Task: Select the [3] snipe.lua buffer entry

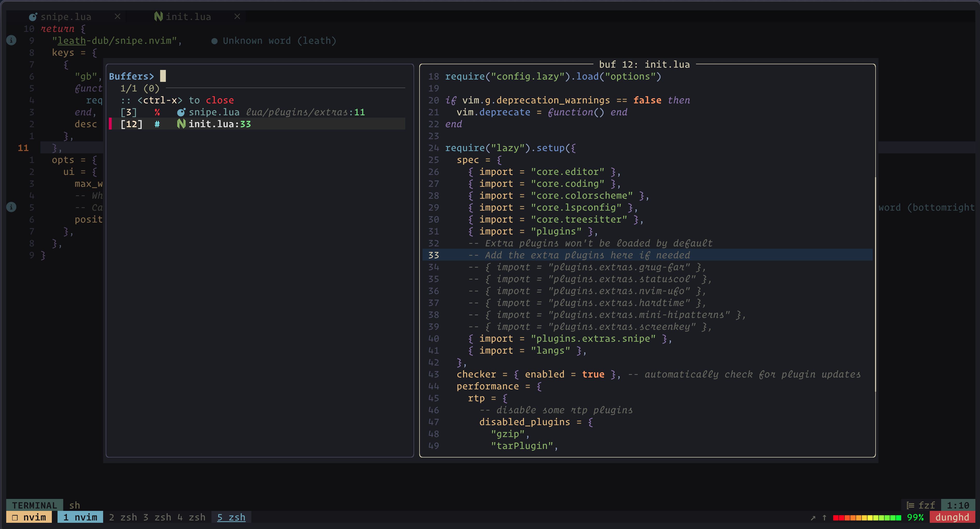Action: [257, 112]
